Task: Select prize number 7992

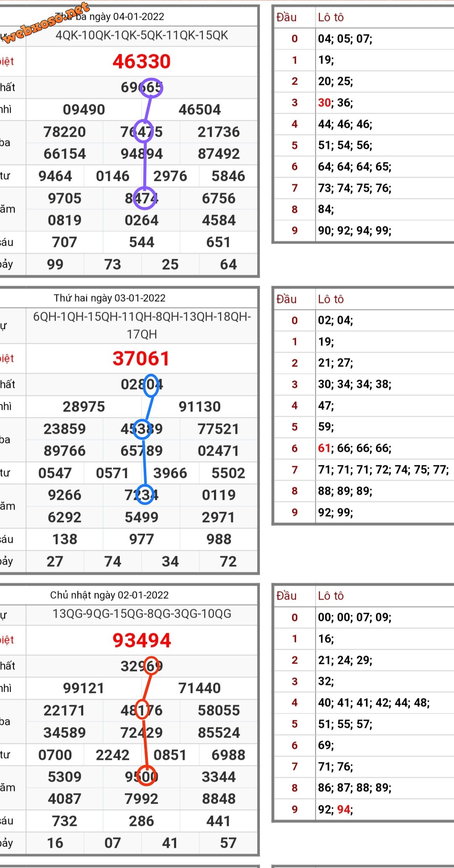Action: pyautogui.click(x=142, y=799)
